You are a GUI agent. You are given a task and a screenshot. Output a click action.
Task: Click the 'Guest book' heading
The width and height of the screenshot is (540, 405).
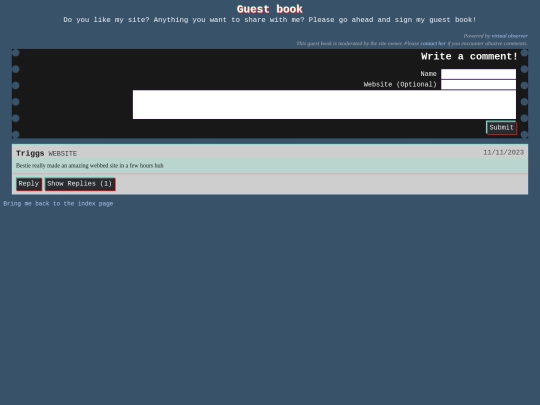[x=270, y=9]
